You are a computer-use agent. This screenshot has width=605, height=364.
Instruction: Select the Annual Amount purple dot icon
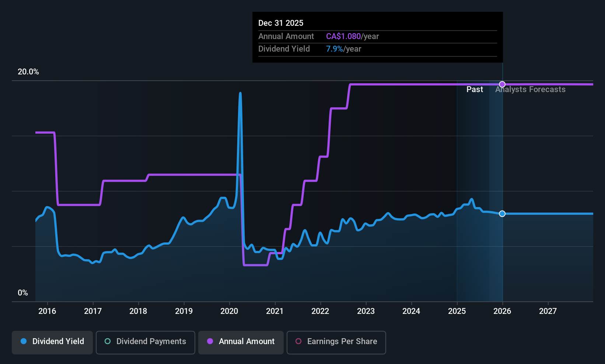coord(210,342)
